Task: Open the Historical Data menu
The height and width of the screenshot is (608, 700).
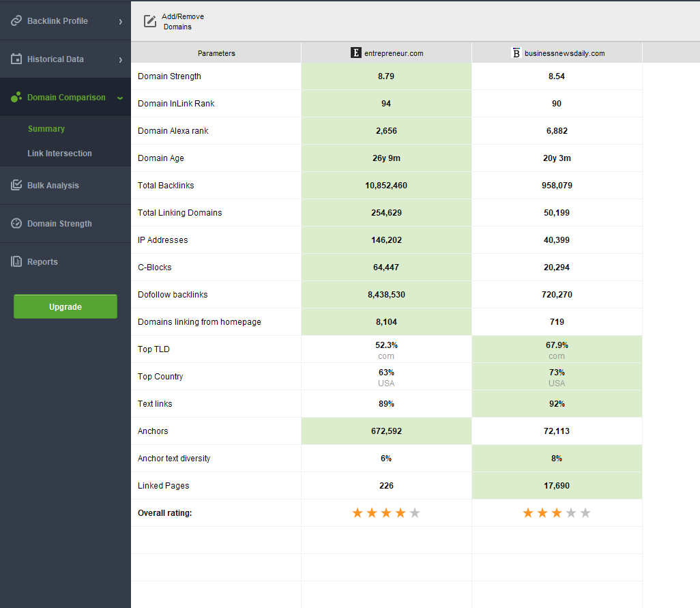Action: pyautogui.click(x=65, y=59)
